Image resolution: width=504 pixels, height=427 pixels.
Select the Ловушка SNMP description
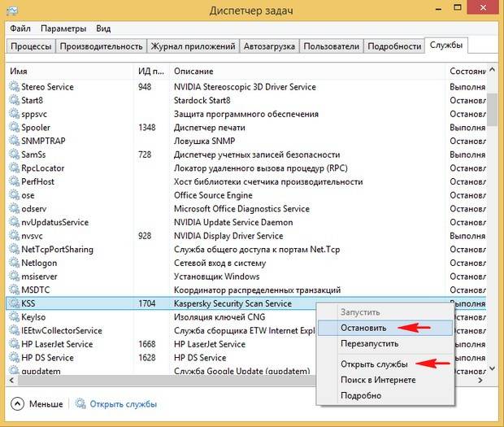(x=204, y=142)
